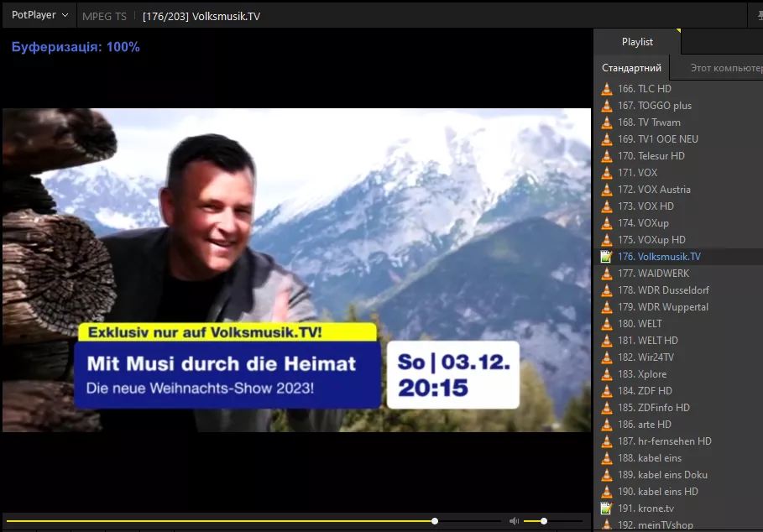Select playlist entry 189. kabel eins Doku

(678, 475)
